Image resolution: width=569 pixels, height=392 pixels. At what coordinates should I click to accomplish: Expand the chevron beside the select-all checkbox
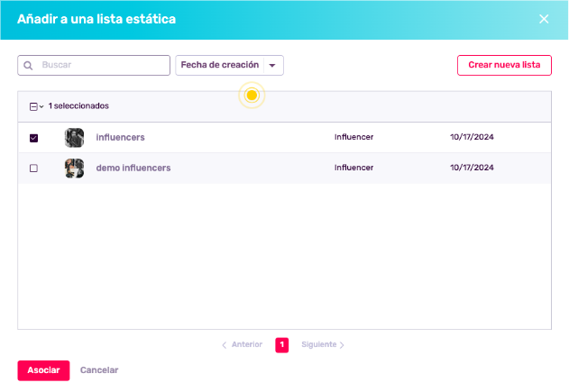point(41,106)
